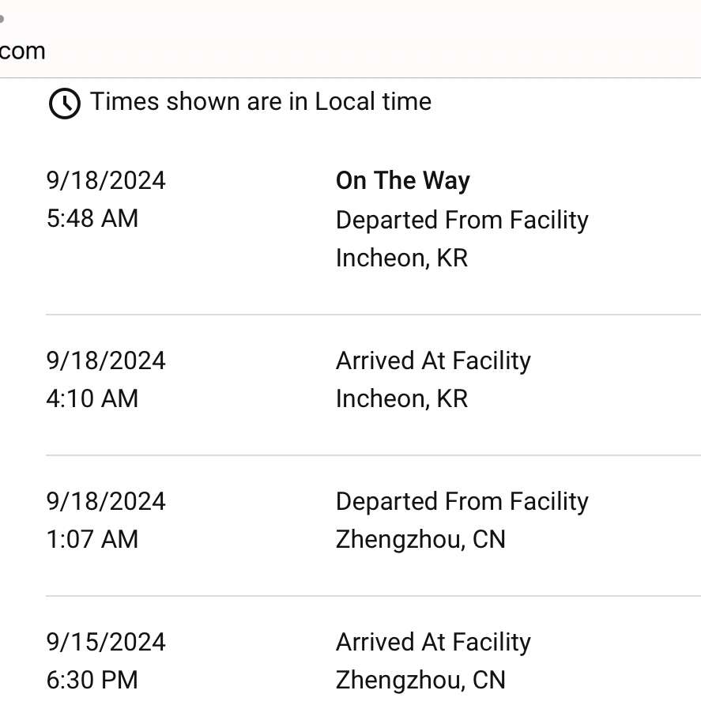Click the date shown above 5:48 AM

(x=106, y=181)
